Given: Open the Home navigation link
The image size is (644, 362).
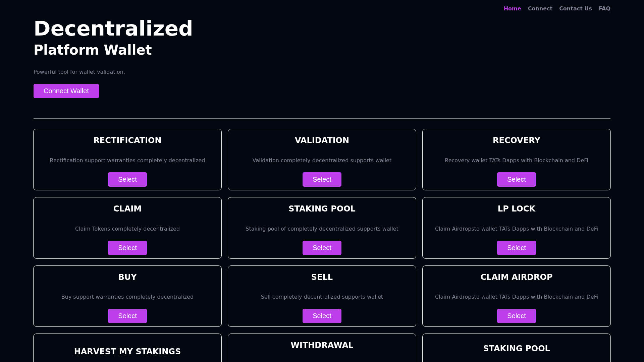Looking at the screenshot, I should click(x=512, y=9).
